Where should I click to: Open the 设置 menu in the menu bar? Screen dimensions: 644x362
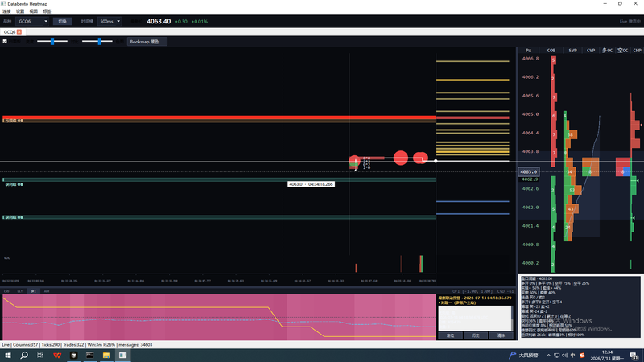(20, 11)
